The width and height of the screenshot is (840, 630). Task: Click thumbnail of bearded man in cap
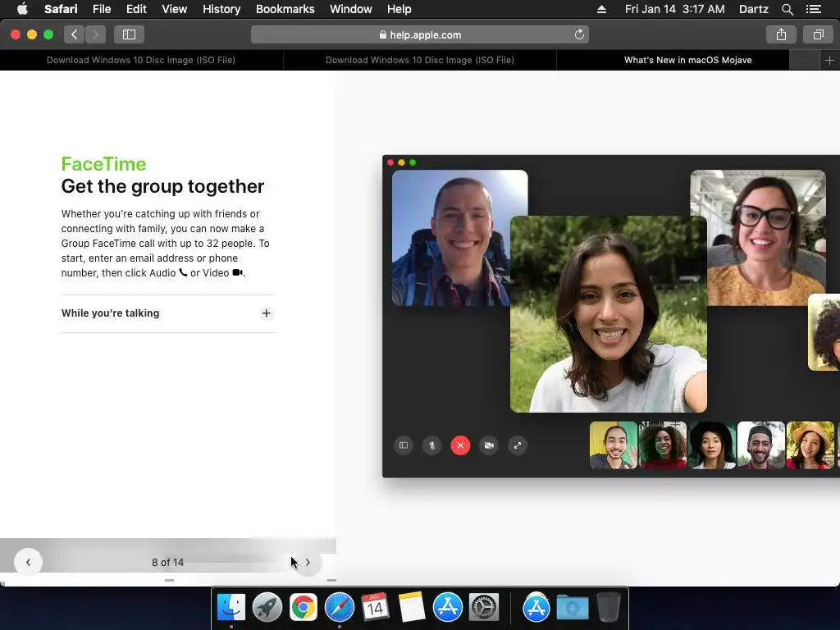tap(761, 445)
